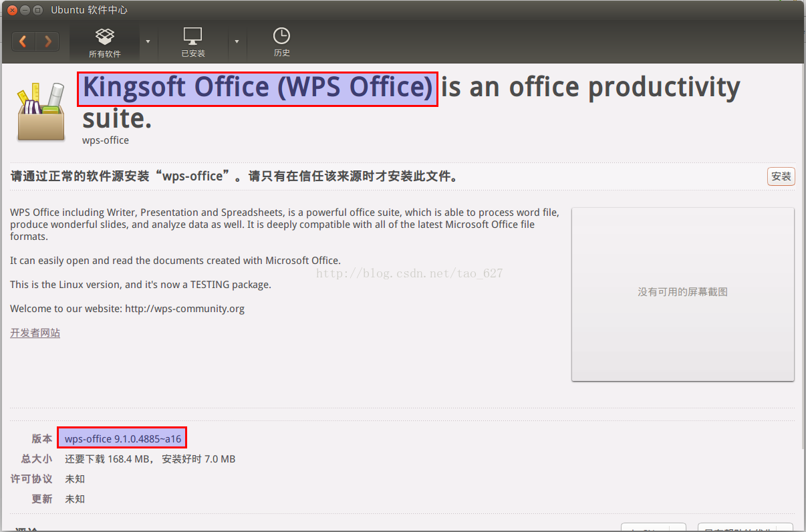The image size is (806, 532).
Task: Click the 没有可用的屏幕截图 screenshot placeholder
Action: (682, 294)
